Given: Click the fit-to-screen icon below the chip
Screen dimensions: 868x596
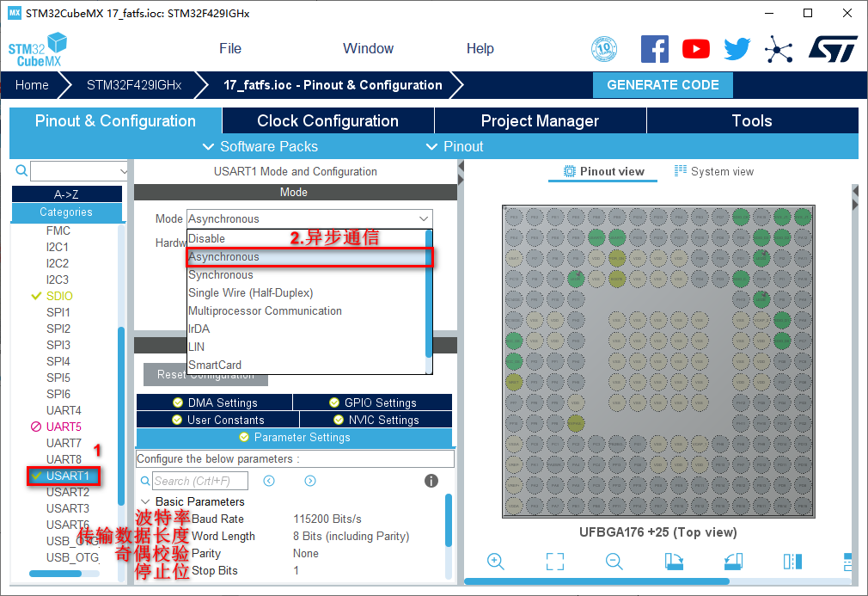Looking at the screenshot, I should [x=555, y=562].
